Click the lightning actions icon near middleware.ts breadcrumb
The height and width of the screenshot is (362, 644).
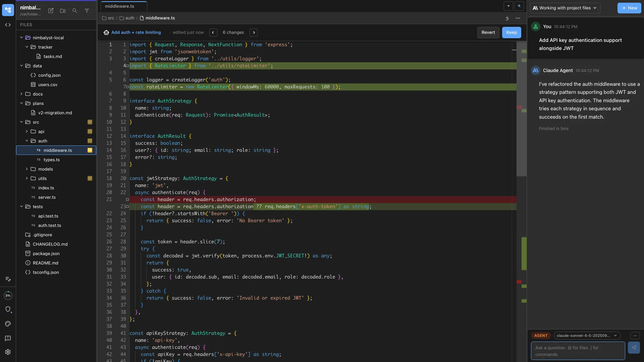coord(507,18)
